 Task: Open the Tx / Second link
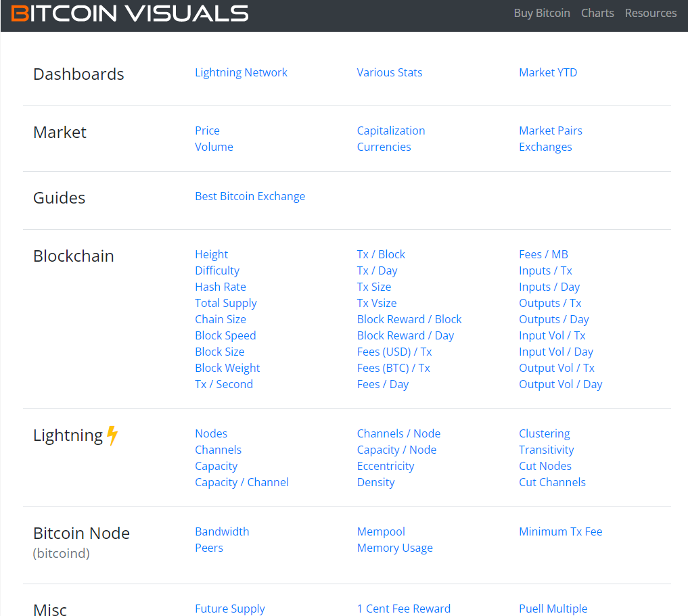[x=224, y=384]
